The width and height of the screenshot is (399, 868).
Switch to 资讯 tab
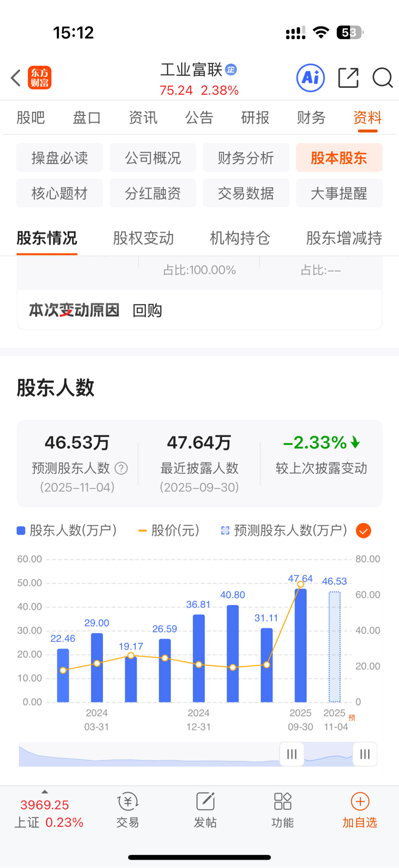coord(143,117)
